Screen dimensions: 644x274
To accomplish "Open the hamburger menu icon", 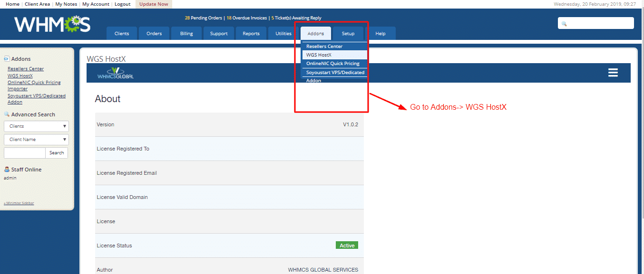I will pos(613,73).
